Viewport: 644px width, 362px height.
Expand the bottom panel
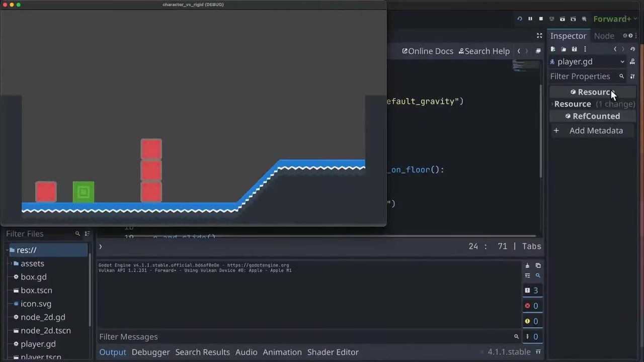[x=538, y=352]
